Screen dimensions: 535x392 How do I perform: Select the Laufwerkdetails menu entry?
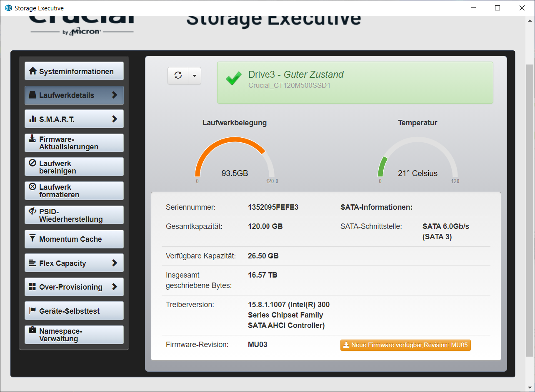74,95
